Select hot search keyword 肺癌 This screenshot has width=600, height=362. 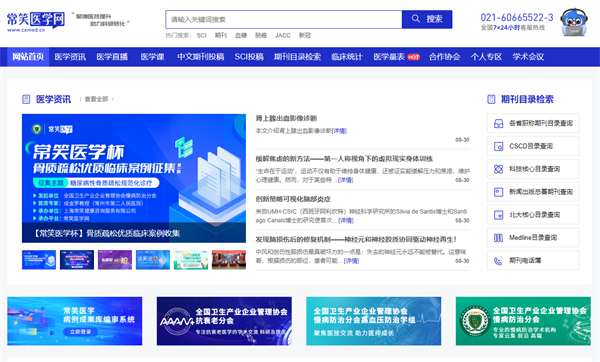pos(261,36)
